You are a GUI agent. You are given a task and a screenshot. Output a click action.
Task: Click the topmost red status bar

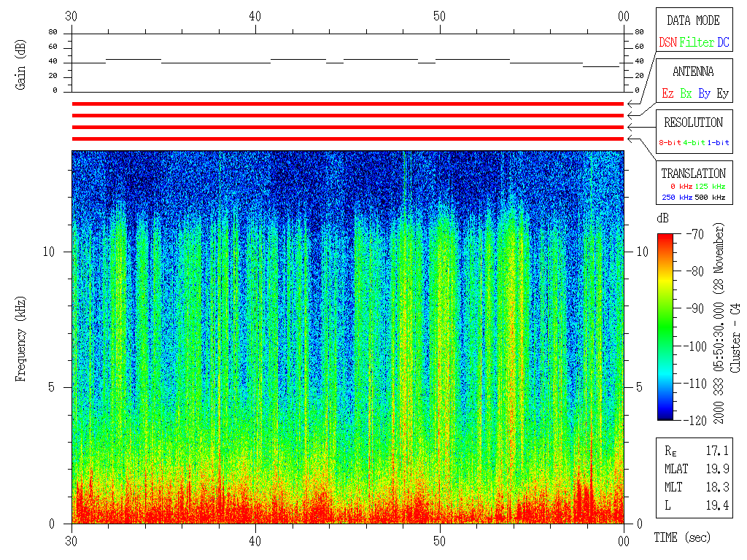point(347,104)
